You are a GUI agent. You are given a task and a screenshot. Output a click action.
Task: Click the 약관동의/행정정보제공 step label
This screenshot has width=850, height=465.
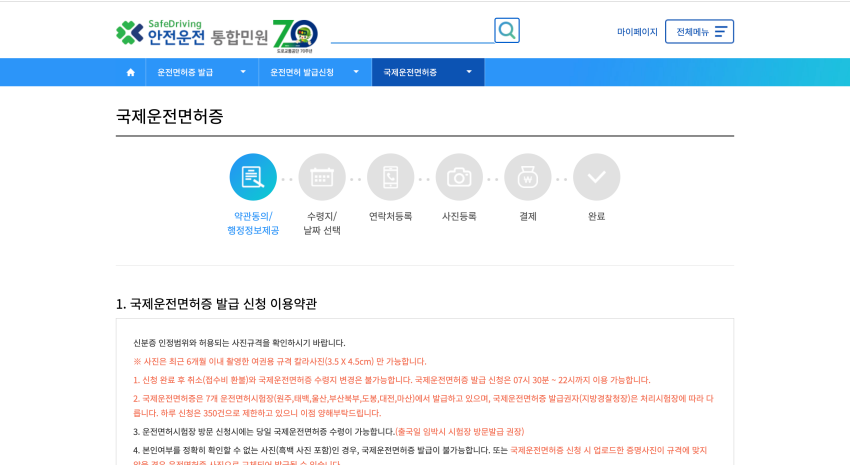(253, 223)
